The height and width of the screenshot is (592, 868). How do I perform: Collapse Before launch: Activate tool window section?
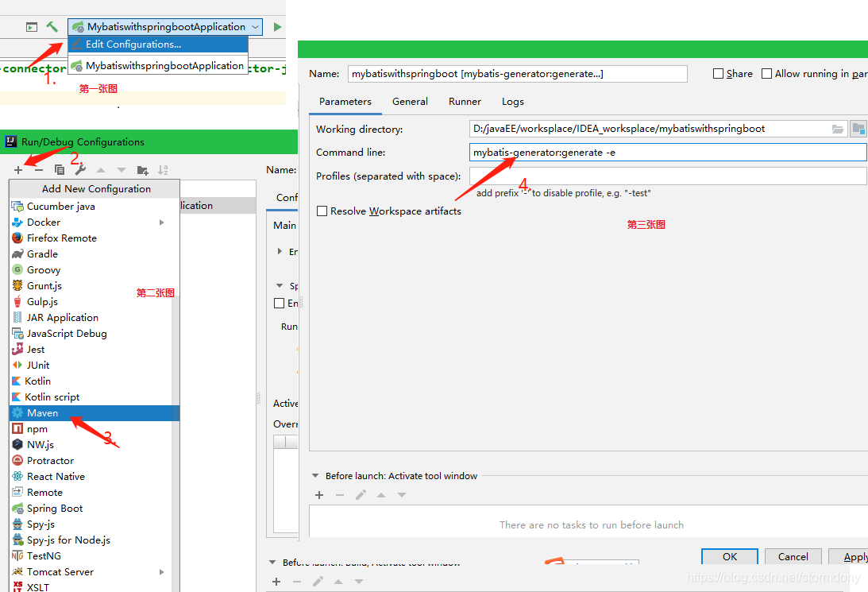pyautogui.click(x=315, y=476)
